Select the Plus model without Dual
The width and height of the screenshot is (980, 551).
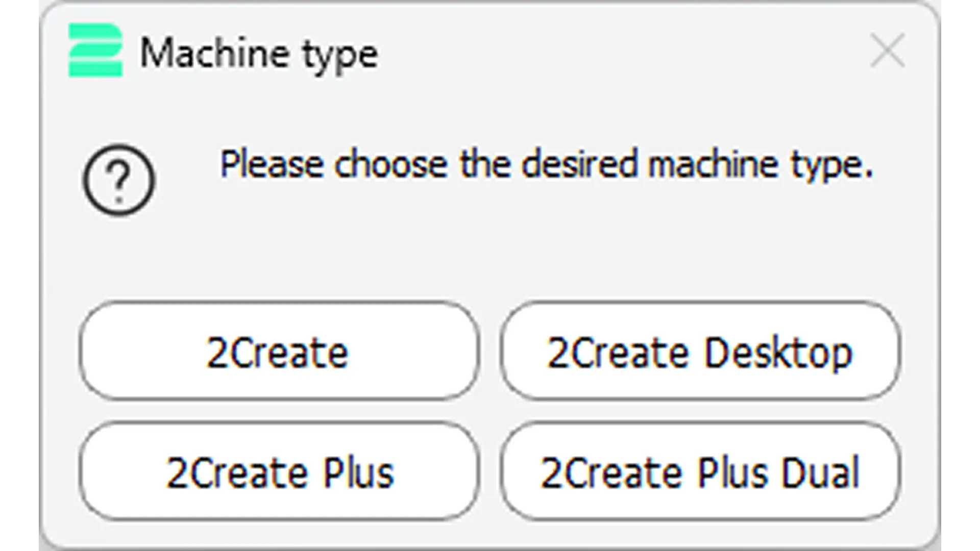(279, 471)
